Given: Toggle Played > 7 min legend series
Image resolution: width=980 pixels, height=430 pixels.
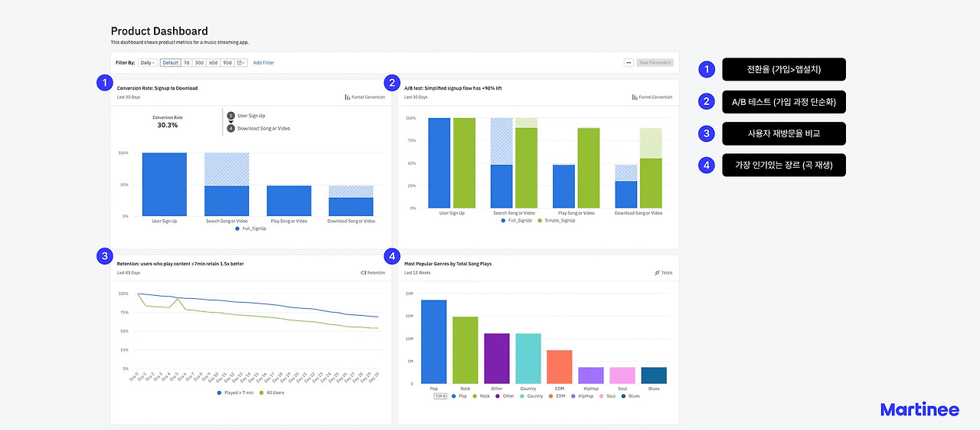Looking at the screenshot, I should pyautogui.click(x=237, y=392).
